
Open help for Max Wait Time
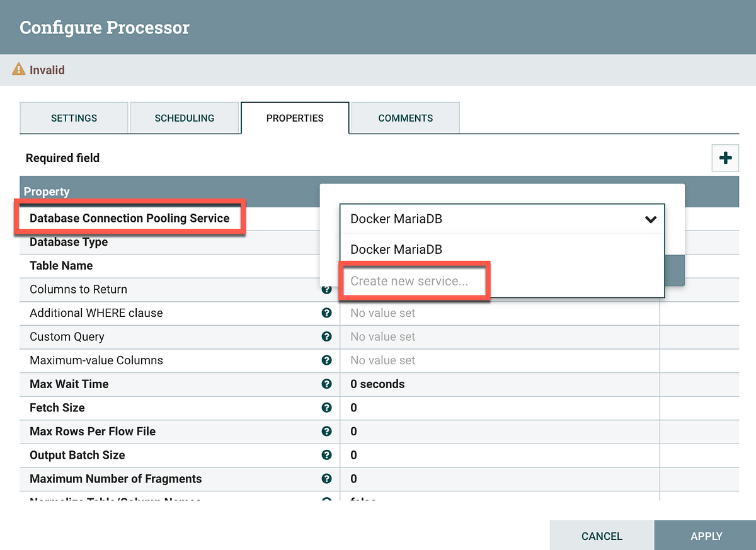coord(326,384)
